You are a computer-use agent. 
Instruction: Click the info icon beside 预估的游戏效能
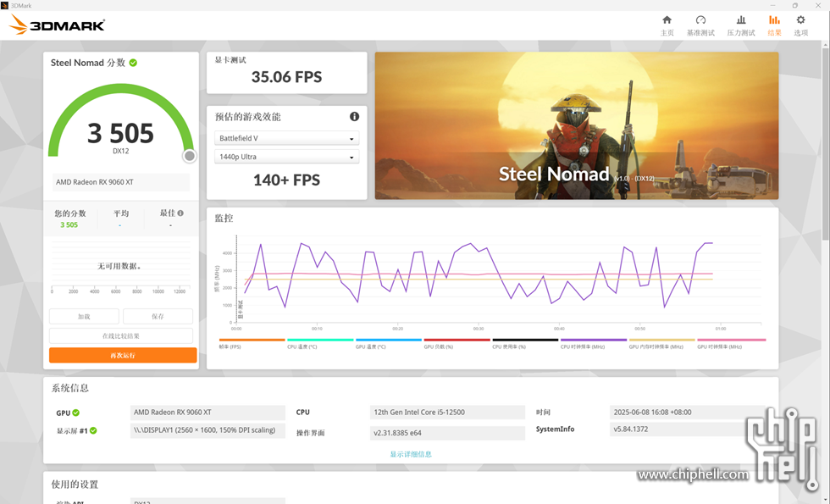click(x=354, y=117)
